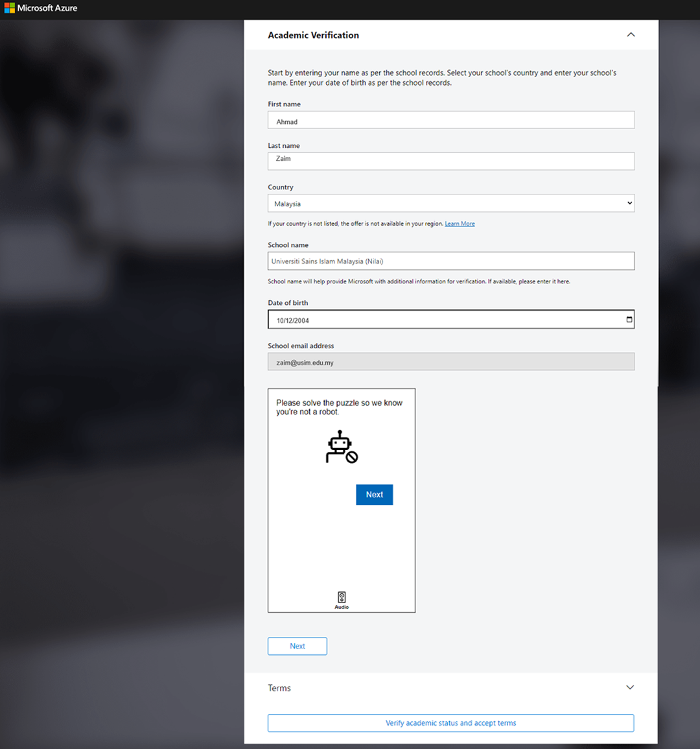Open the date picker calendar icon
The width and height of the screenshot is (700, 749).
tap(629, 320)
